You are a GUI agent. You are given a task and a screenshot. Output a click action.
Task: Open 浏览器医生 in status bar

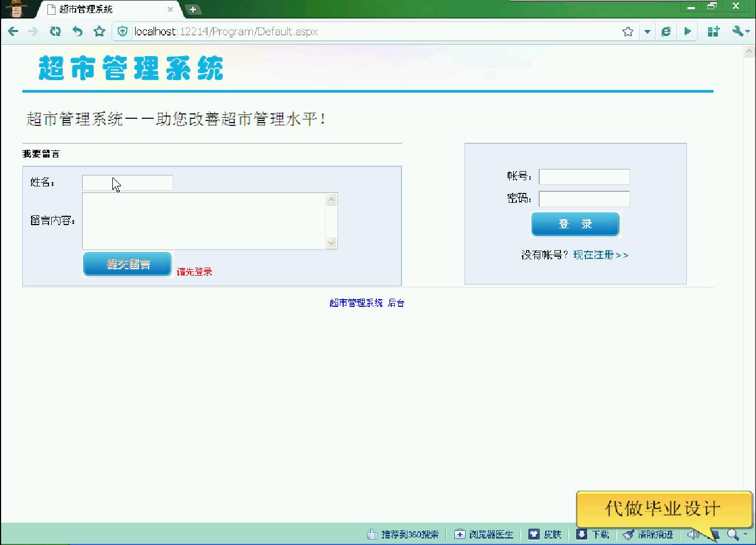pyautogui.click(x=484, y=534)
